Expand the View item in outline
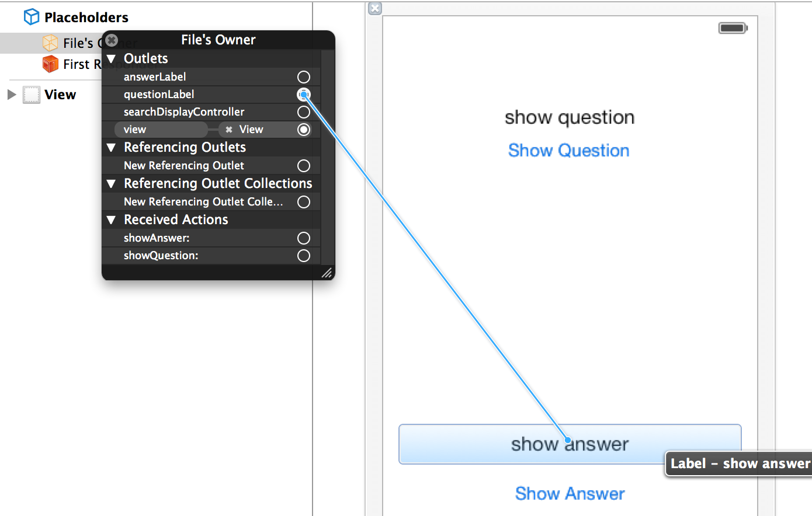 (11, 95)
